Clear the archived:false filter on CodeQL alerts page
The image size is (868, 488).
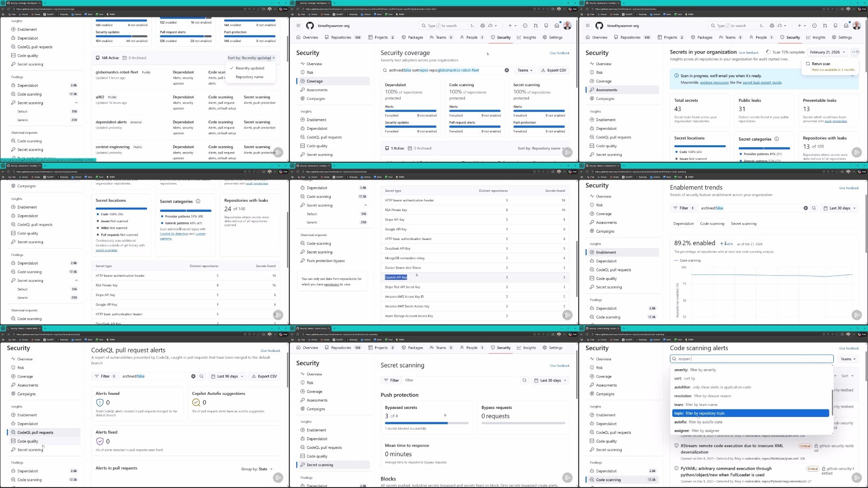pos(193,376)
